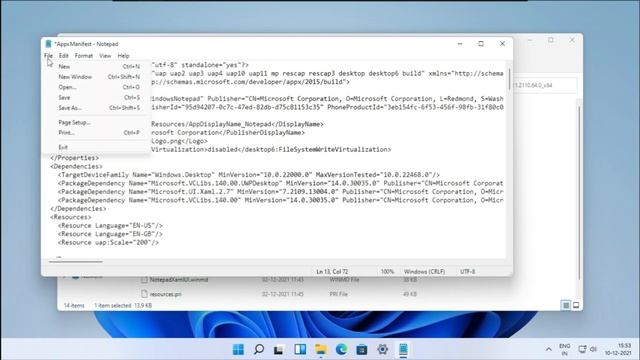The height and width of the screenshot is (360, 640).
Task: Open the View menu
Action: 105,56
